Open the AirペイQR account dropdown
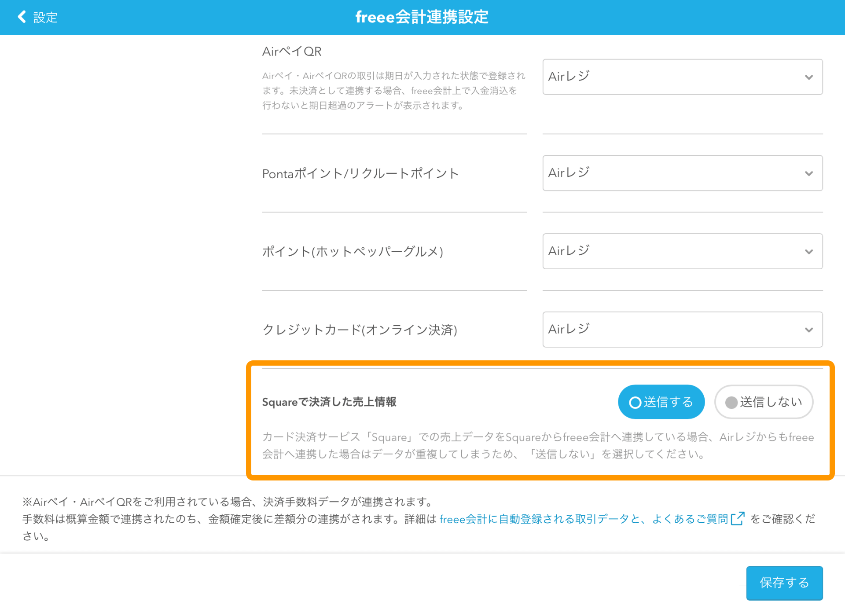845x616 pixels. 683,77
